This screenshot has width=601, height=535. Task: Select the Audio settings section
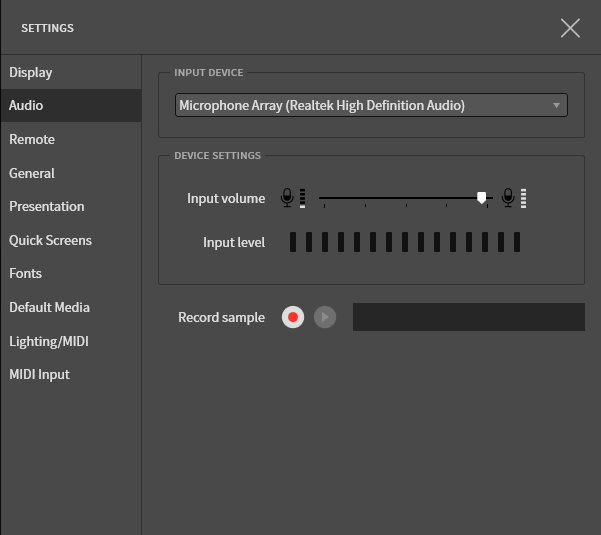coord(71,105)
